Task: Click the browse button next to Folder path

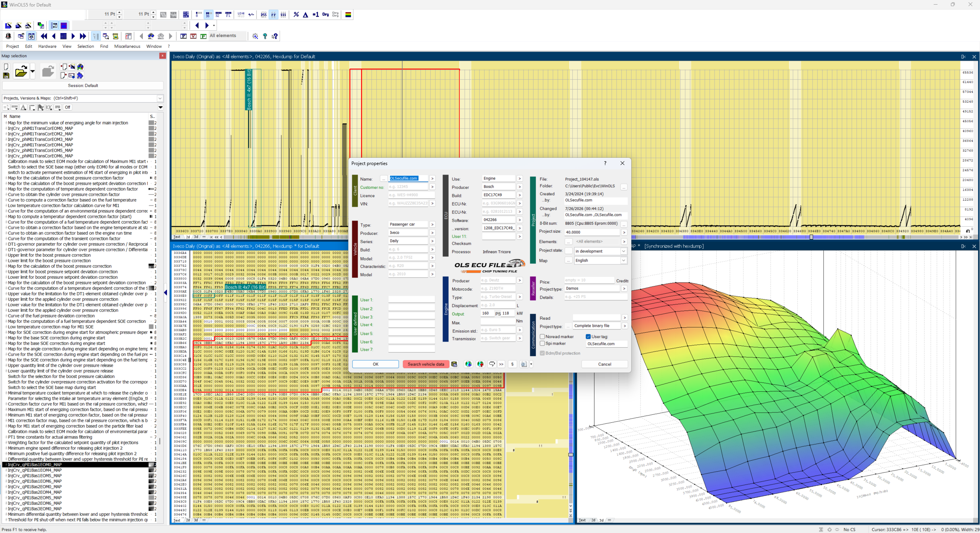Action: point(624,187)
